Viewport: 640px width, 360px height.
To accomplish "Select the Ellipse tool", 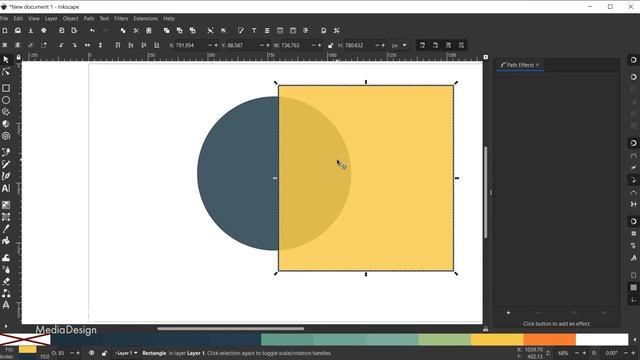I will click(6, 100).
